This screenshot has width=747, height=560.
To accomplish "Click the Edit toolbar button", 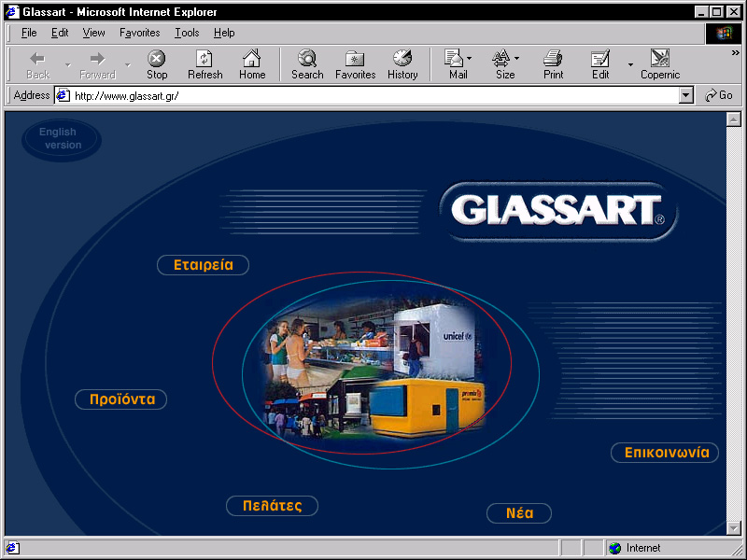I will (600, 64).
